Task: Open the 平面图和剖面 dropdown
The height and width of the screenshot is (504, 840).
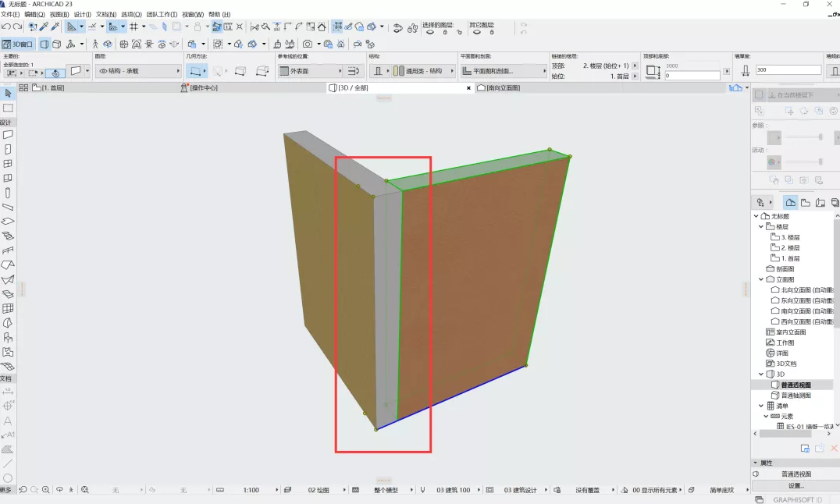Action: coord(504,71)
